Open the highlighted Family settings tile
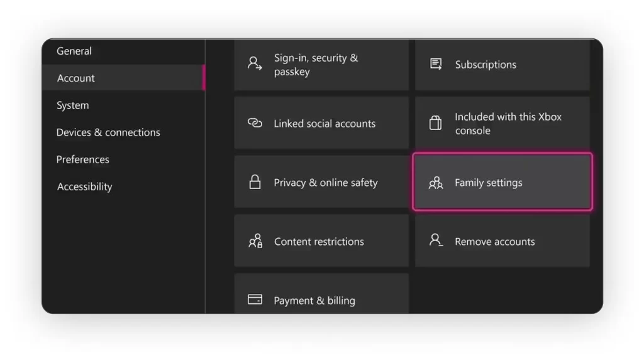Image resolution: width=644 pixels, height=358 pixels. pyautogui.click(x=502, y=182)
